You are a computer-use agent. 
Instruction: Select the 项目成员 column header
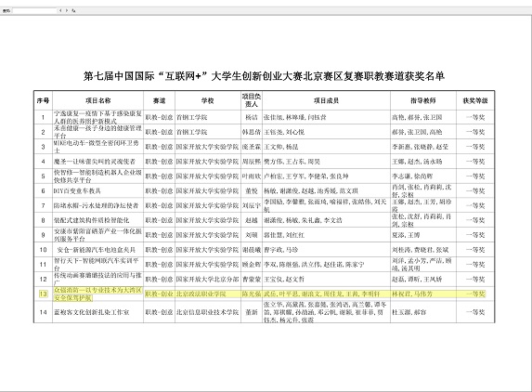[326, 100]
